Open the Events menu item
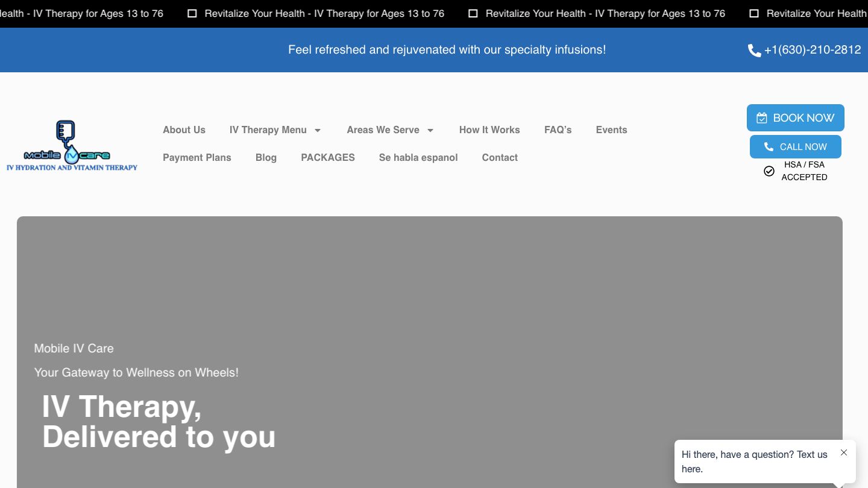This screenshot has width=868, height=488. pyautogui.click(x=611, y=130)
